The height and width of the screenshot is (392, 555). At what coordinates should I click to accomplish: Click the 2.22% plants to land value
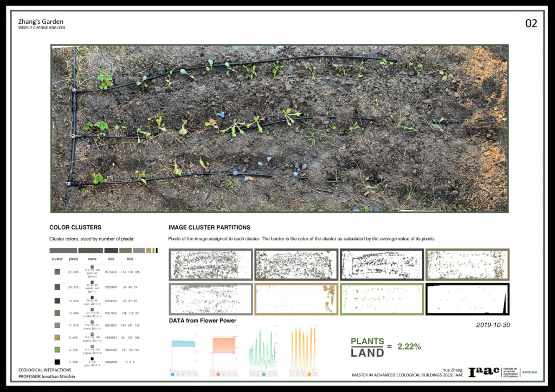tap(409, 346)
